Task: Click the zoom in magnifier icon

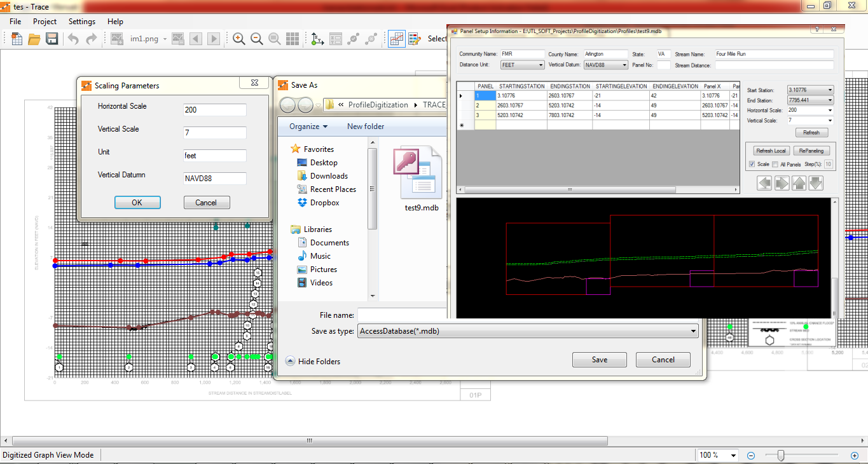Action: (239, 39)
